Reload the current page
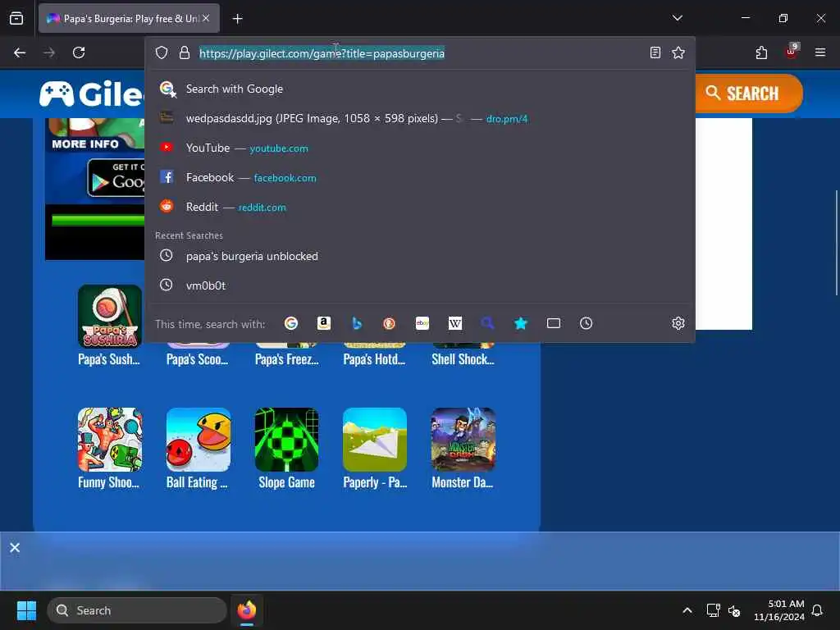Viewport: 840px width, 630px height. pyautogui.click(x=79, y=52)
